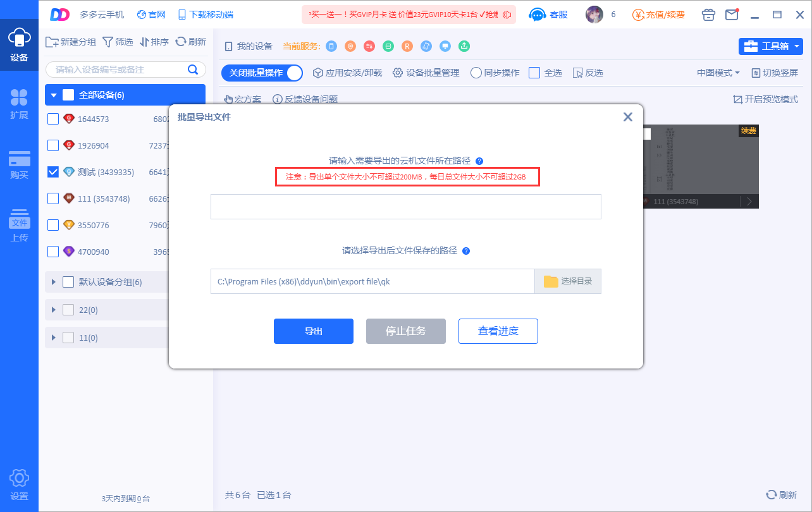Toggle the 关闭批量操作 batch switch
Image resolution: width=812 pixels, height=512 pixels.
pyautogui.click(x=262, y=73)
